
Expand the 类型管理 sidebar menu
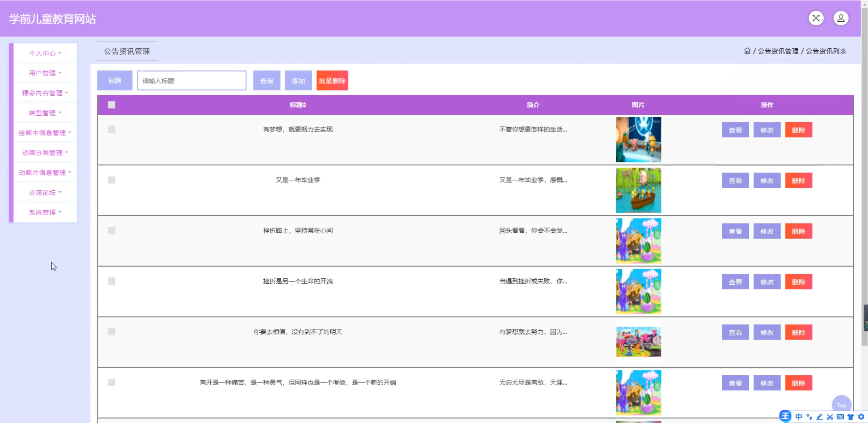click(45, 113)
